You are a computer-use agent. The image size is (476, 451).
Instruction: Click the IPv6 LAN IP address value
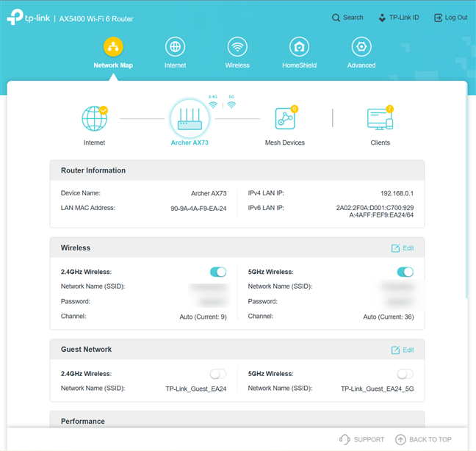(375, 212)
